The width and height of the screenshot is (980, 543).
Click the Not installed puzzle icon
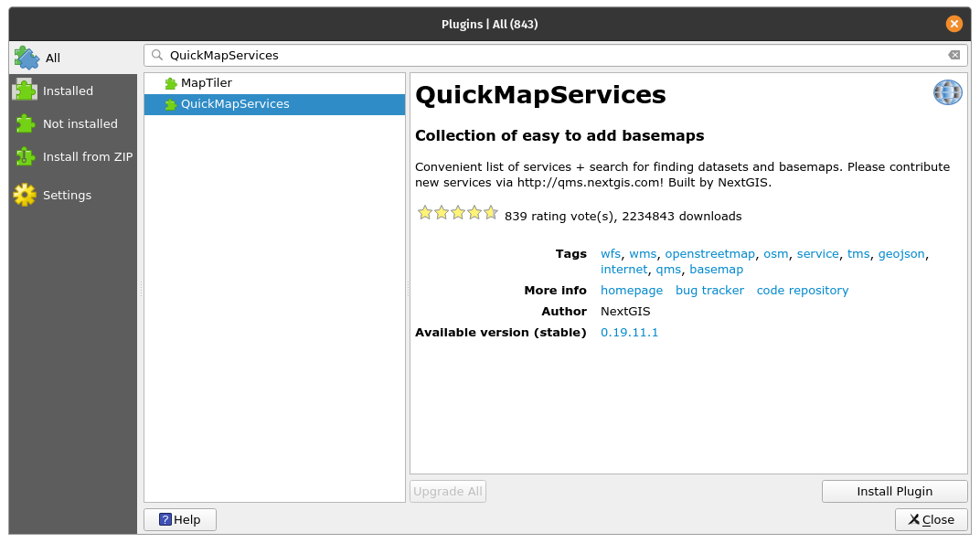click(x=25, y=123)
